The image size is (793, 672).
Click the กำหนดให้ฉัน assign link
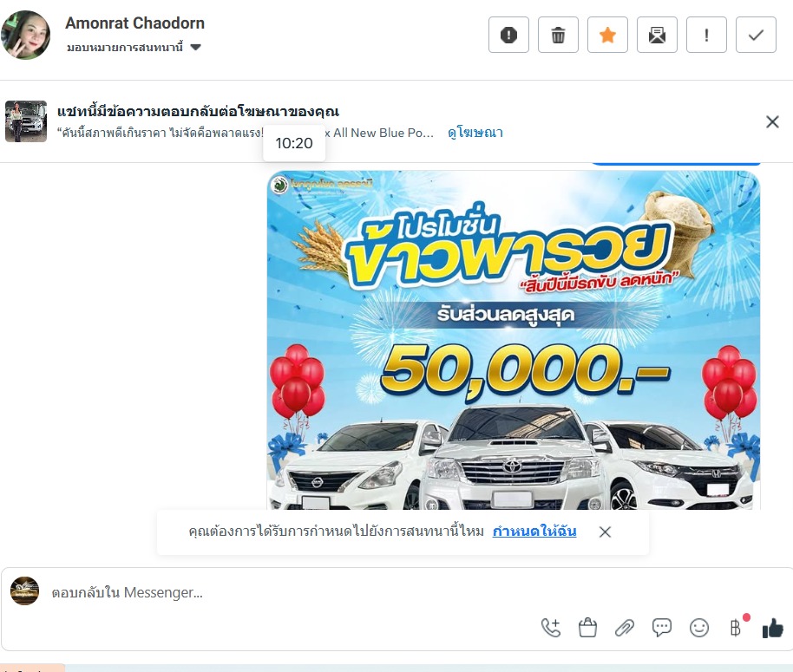point(534,532)
